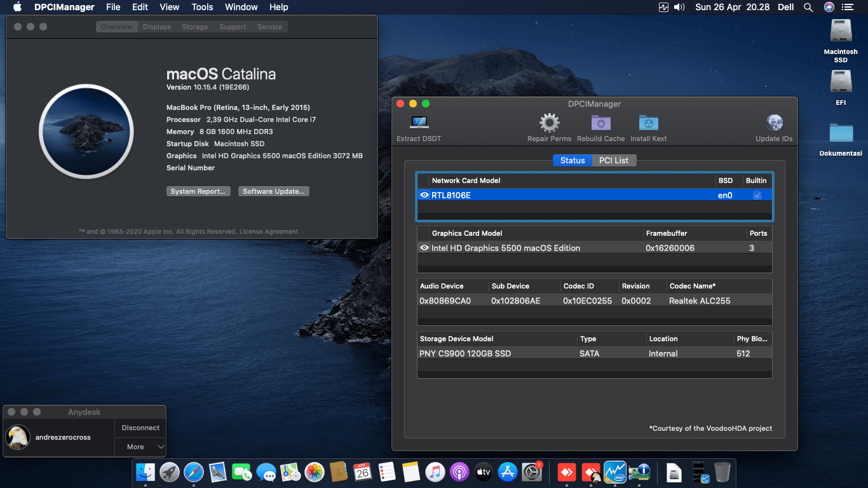Click the Siri icon in menu bar
868x488 pixels.
pos(829,7)
